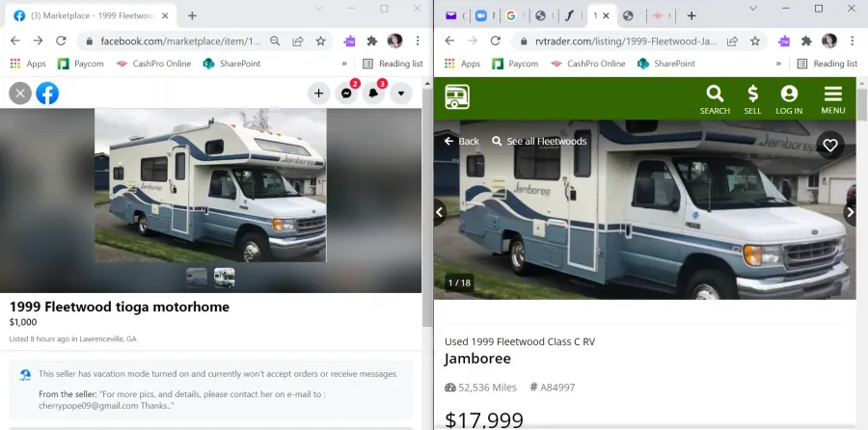Open CashPro Online bookmark in Facebook window
The image size is (868, 430).
(x=153, y=64)
